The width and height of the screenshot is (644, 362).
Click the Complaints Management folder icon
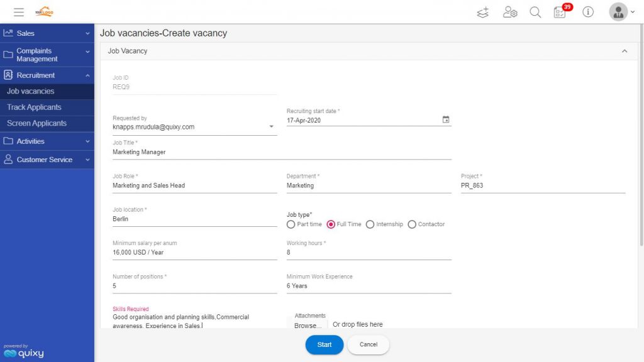click(8, 55)
